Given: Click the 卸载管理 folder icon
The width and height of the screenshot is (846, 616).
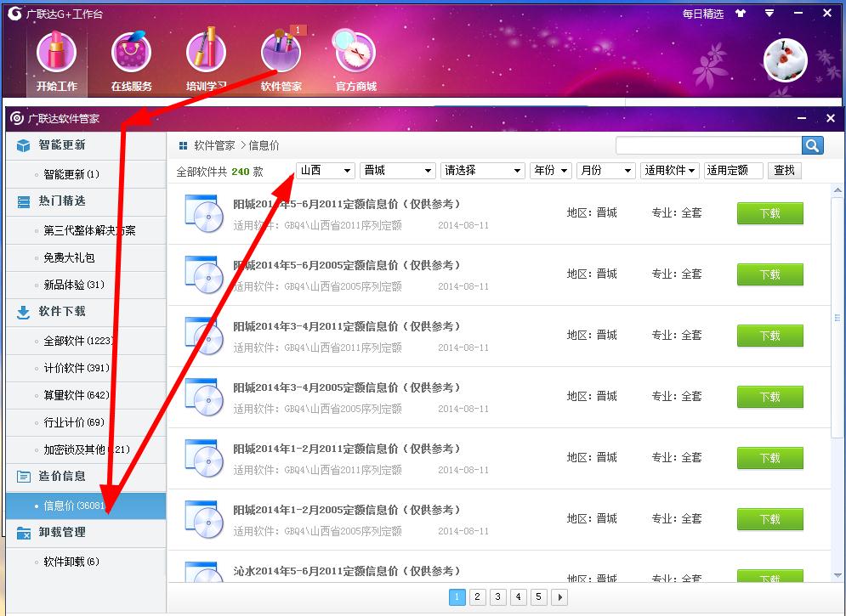Looking at the screenshot, I should coord(23,533).
